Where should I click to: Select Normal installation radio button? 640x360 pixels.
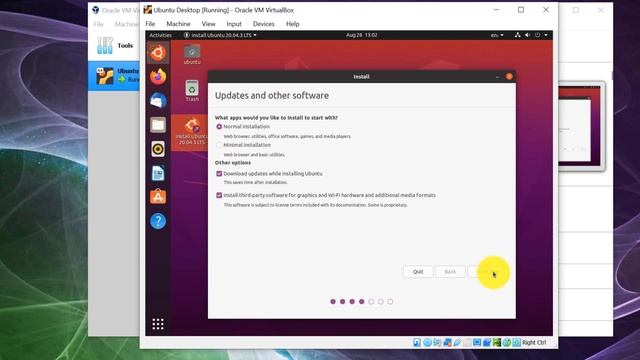pos(219,127)
